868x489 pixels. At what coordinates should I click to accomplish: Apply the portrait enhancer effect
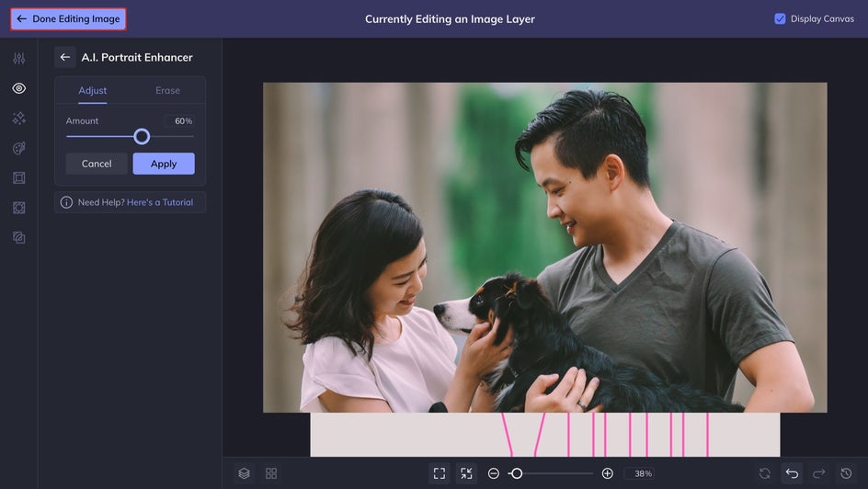point(164,164)
